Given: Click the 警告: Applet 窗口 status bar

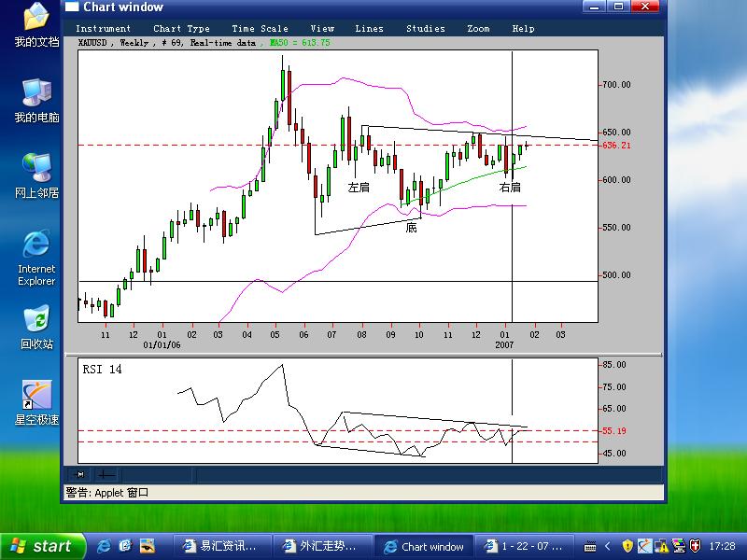Looking at the screenshot, I should pyautogui.click(x=363, y=493).
